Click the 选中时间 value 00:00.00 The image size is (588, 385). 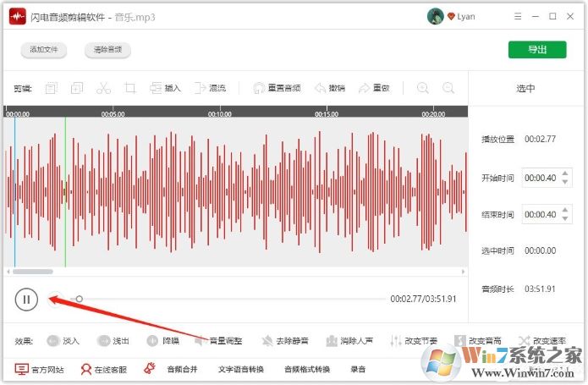540,250
